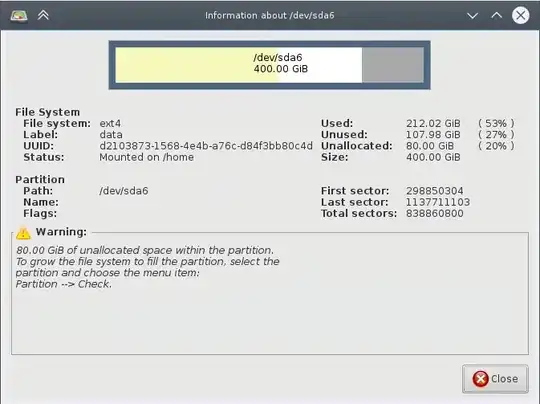Click the 'Status:' field label
The height and width of the screenshot is (404, 540).
(x=44, y=157)
